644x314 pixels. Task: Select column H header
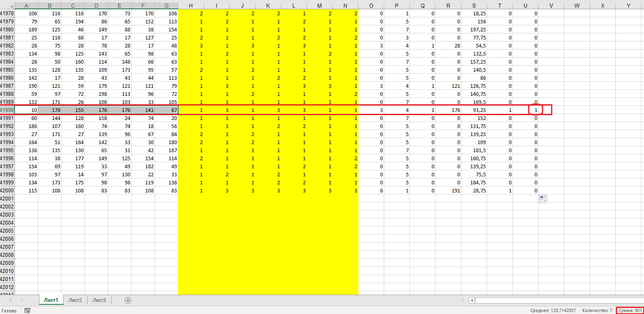pyautogui.click(x=191, y=6)
